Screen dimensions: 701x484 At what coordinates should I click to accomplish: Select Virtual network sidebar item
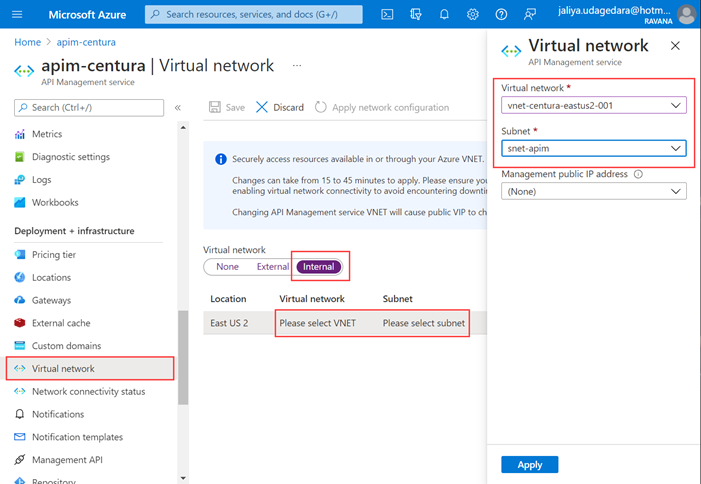click(x=90, y=369)
